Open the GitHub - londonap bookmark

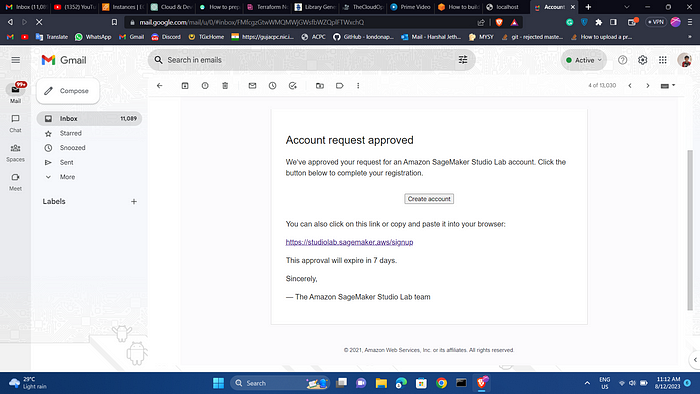tap(363, 37)
